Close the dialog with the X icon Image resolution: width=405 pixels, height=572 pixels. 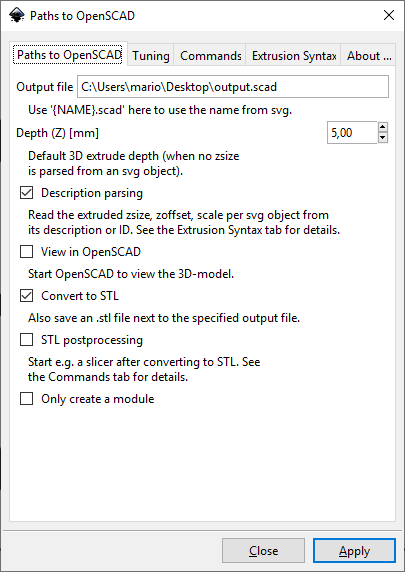coord(389,15)
